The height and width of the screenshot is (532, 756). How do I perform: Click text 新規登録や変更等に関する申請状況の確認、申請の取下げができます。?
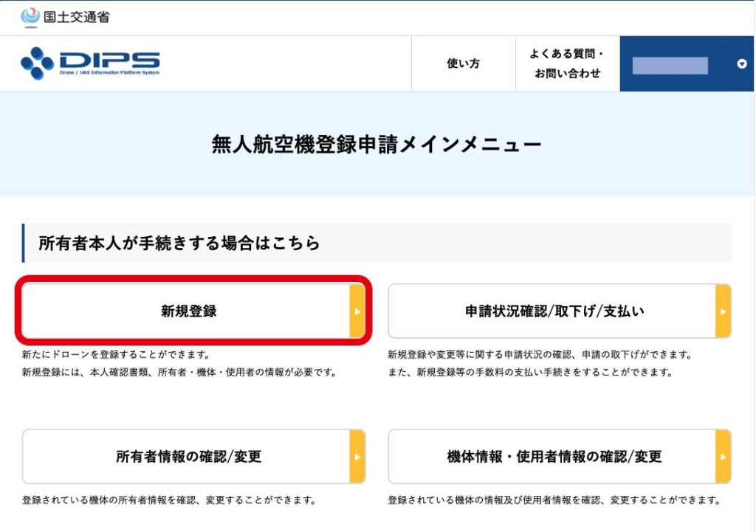click(541, 355)
